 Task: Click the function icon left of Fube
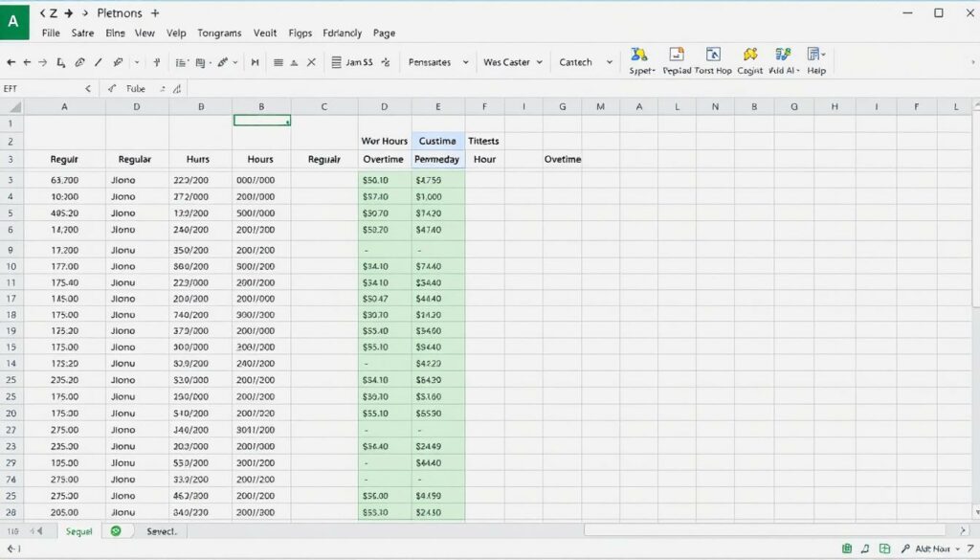click(112, 89)
